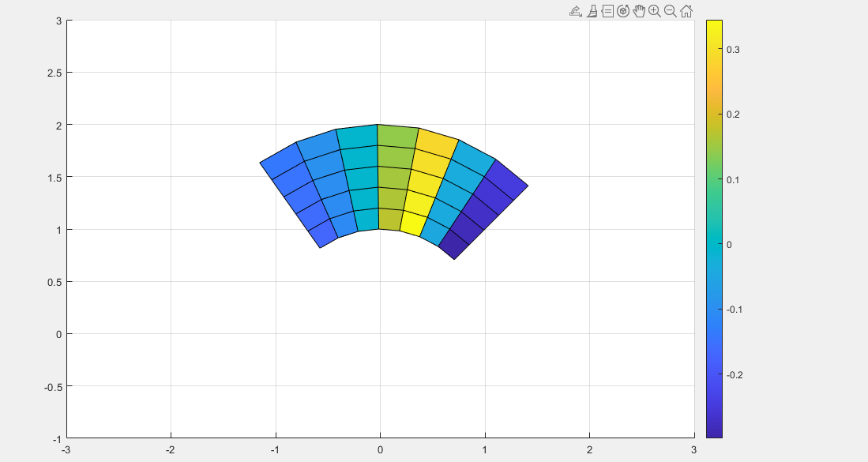The width and height of the screenshot is (868, 462).
Task: Enable the data tips tool
Action: (607, 11)
